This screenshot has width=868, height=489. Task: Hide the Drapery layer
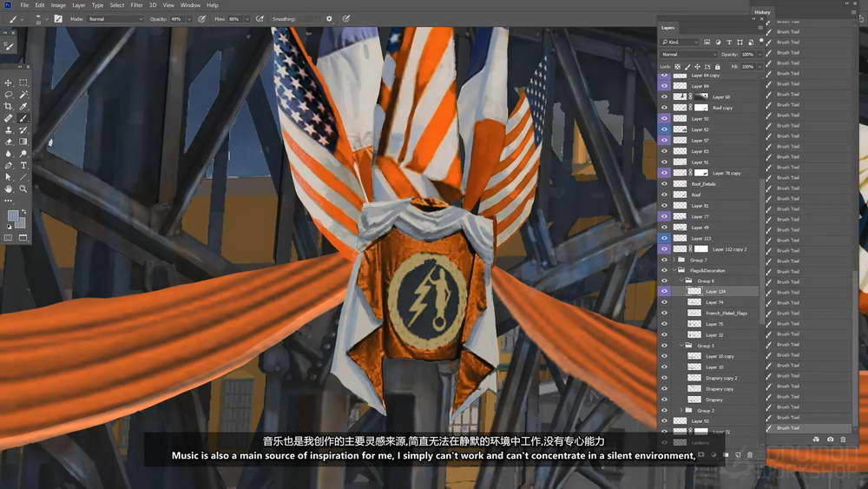(664, 400)
